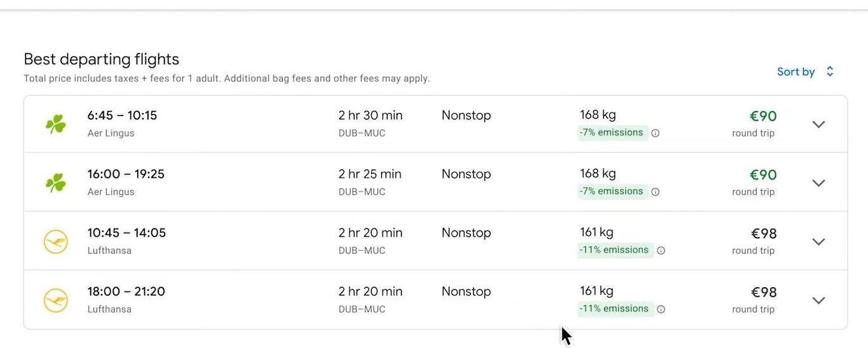Open emissions info icon for 10:45 Lufthansa flight

tap(661, 250)
